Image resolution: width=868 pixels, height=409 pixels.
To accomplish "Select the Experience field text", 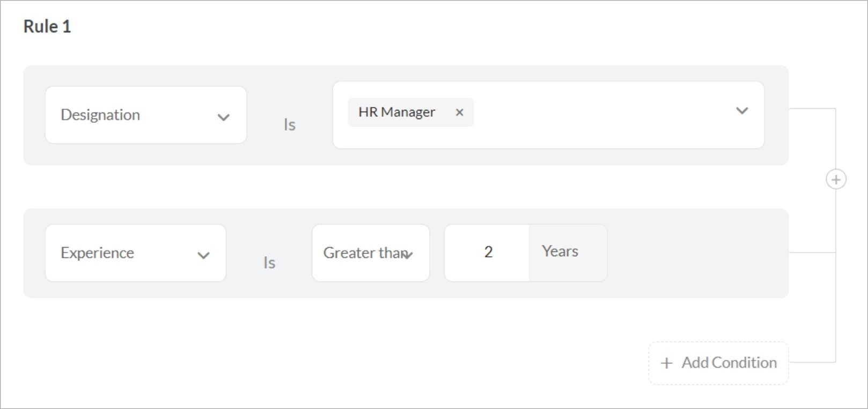I will [97, 252].
